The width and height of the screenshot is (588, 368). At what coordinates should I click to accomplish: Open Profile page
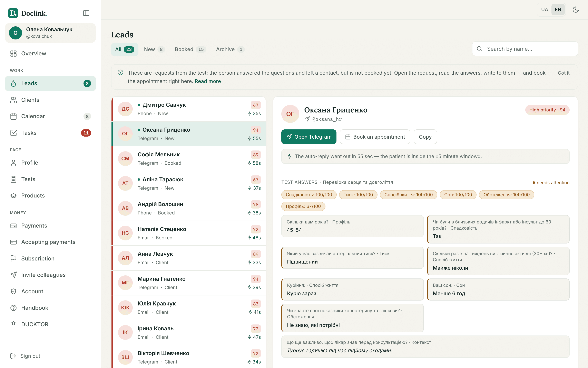point(50,163)
